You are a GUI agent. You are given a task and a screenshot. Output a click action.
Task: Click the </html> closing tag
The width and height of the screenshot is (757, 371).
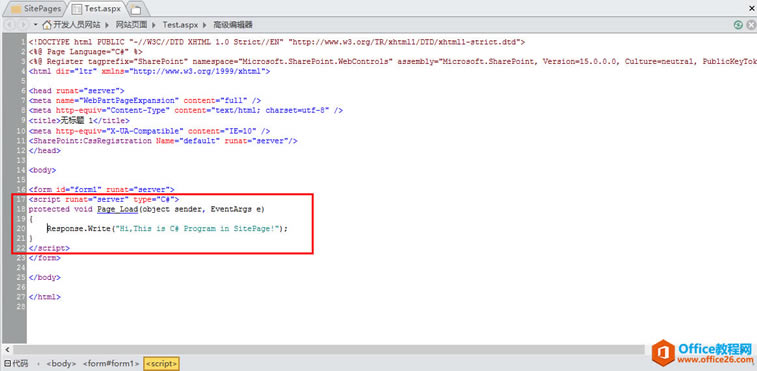[44, 297]
